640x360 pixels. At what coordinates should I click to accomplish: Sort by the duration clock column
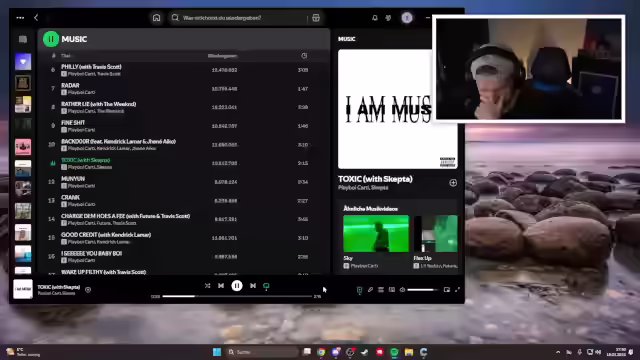[x=304, y=56]
